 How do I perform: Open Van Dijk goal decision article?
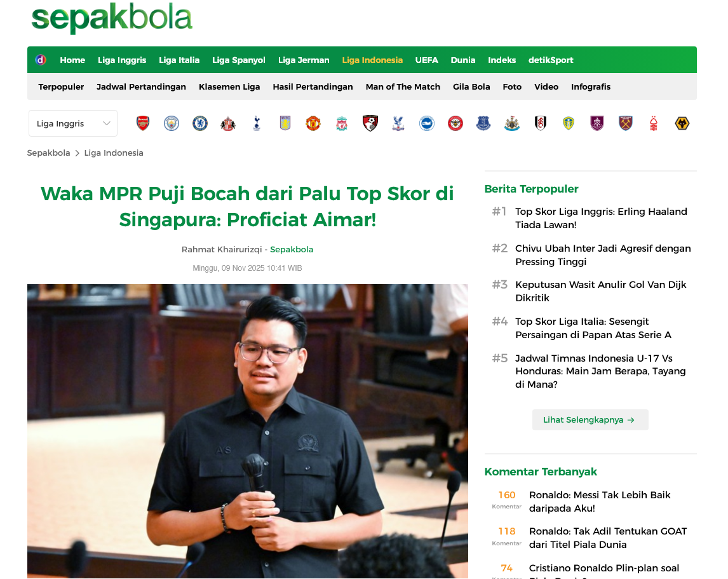click(x=600, y=291)
